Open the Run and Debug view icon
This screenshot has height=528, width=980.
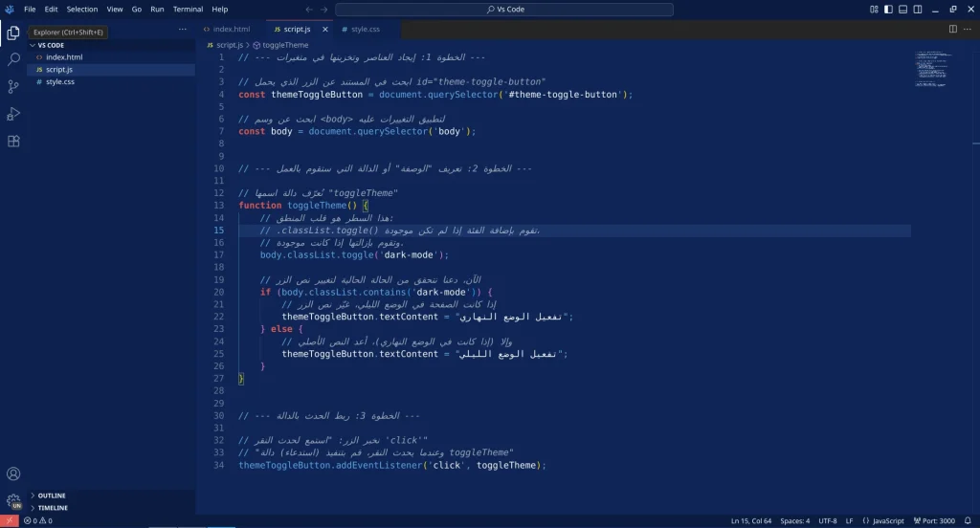(x=13, y=114)
